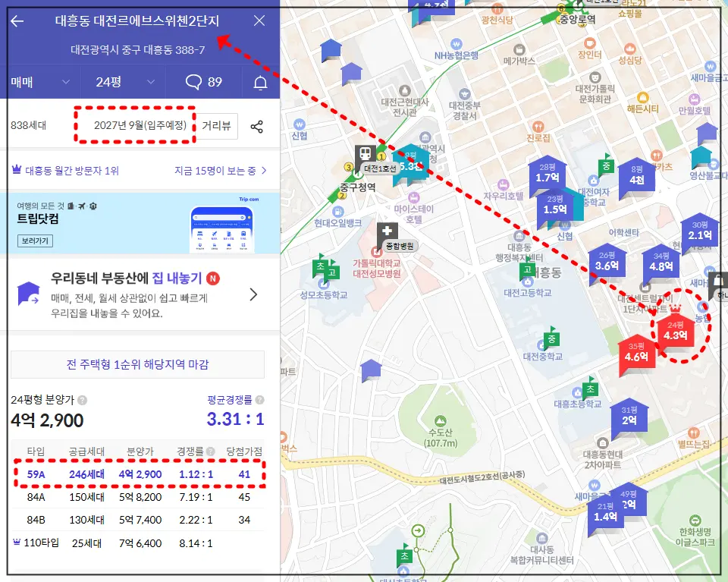Click the 거리뷰 street view button
The image size is (728, 582).
(217, 126)
